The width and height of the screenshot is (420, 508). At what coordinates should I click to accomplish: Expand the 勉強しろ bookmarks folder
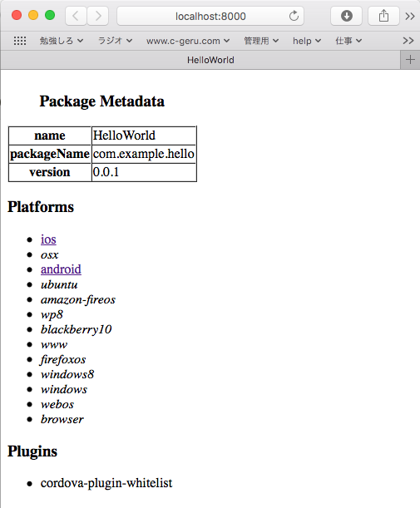[x=62, y=41]
